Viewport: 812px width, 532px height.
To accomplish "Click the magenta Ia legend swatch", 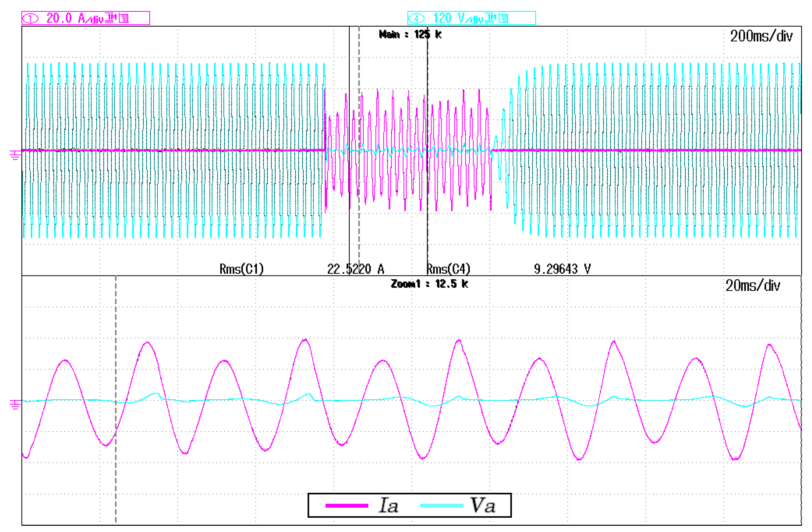I will [347, 505].
